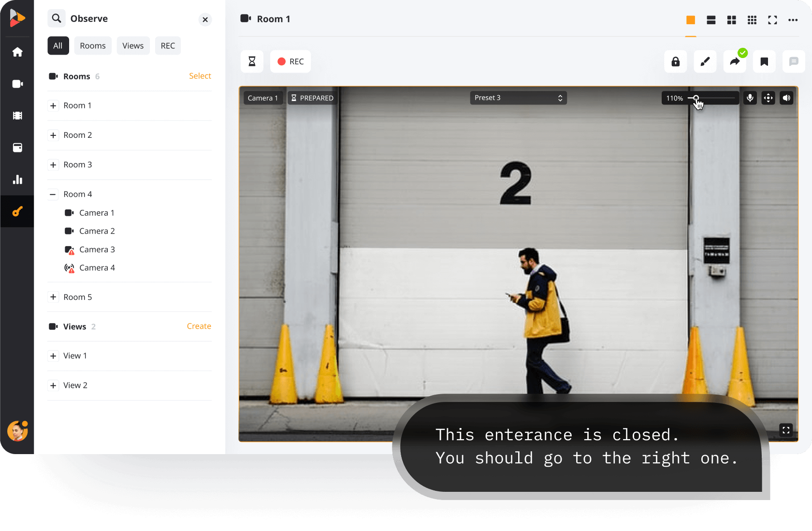The width and height of the screenshot is (812, 531).
Task: Enable the microphone on Camera 1
Action: [750, 98]
